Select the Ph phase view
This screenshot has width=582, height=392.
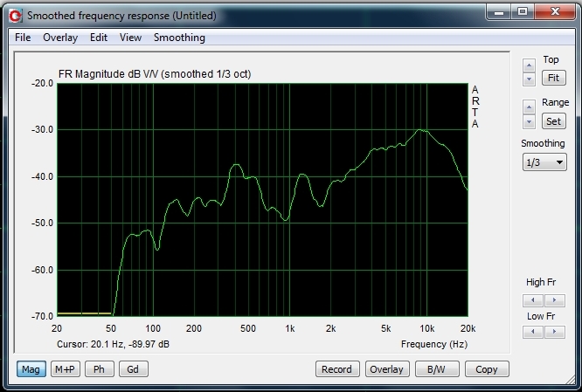click(x=99, y=369)
